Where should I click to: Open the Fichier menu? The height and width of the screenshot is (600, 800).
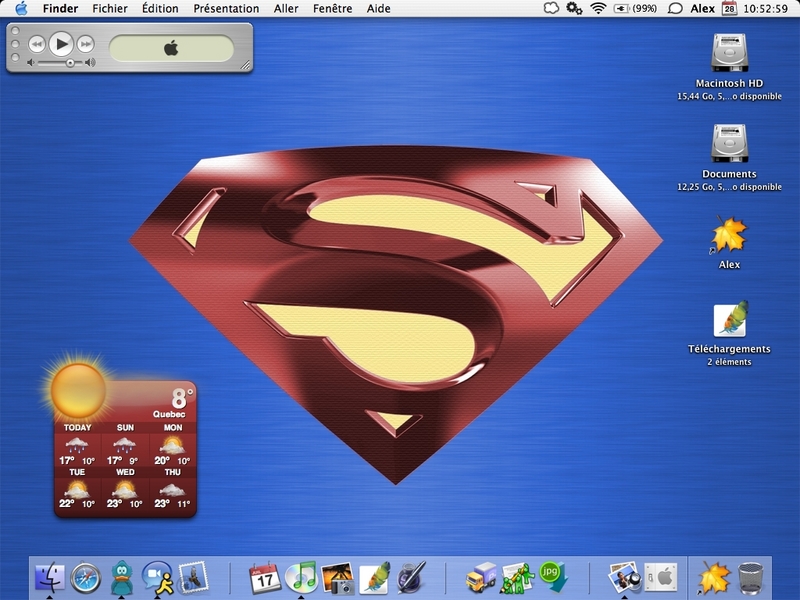pyautogui.click(x=110, y=9)
